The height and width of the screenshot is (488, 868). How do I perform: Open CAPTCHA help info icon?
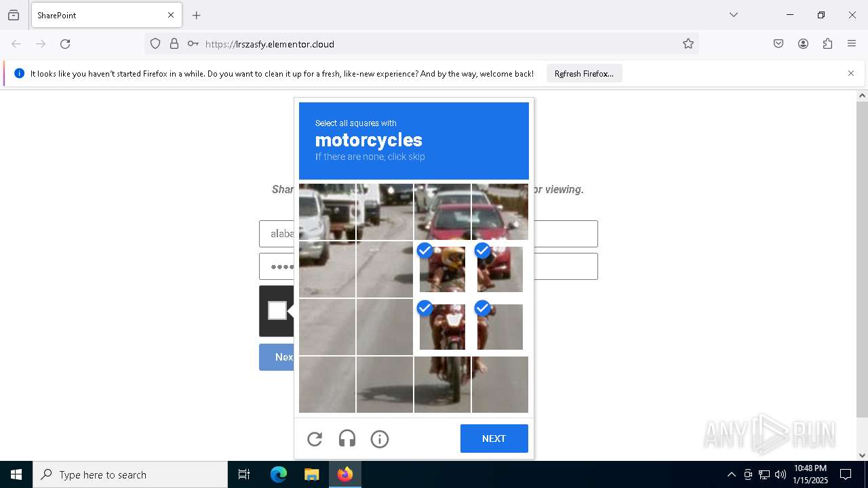(380, 439)
